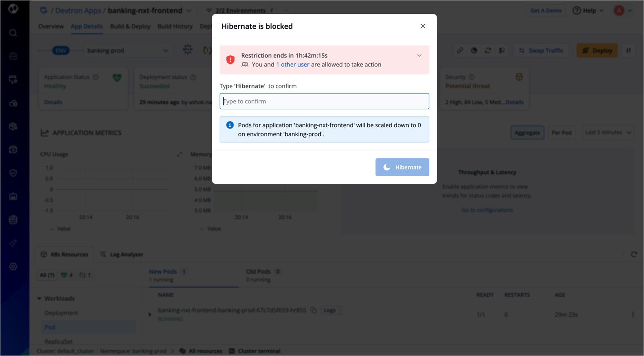
Task: Open the Build & Deploy tab
Action: (x=130, y=27)
